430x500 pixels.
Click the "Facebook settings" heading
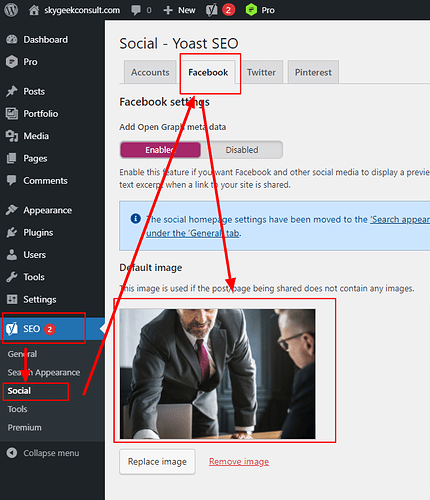(x=164, y=102)
